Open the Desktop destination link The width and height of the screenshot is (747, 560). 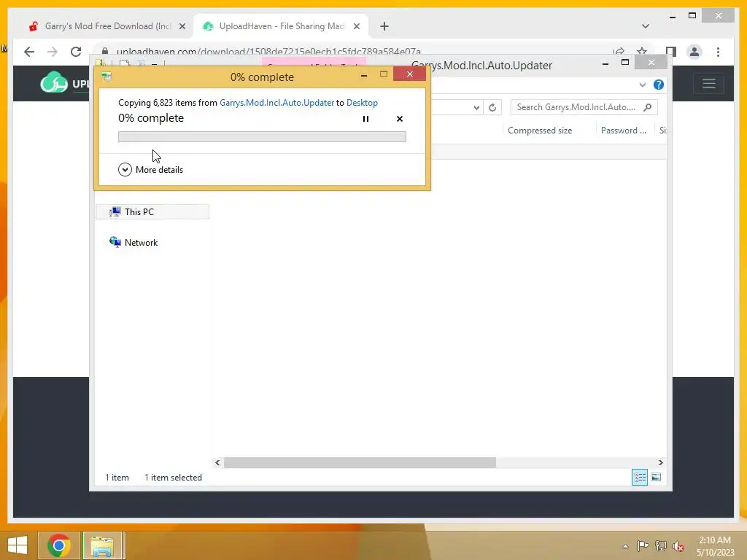click(x=362, y=103)
